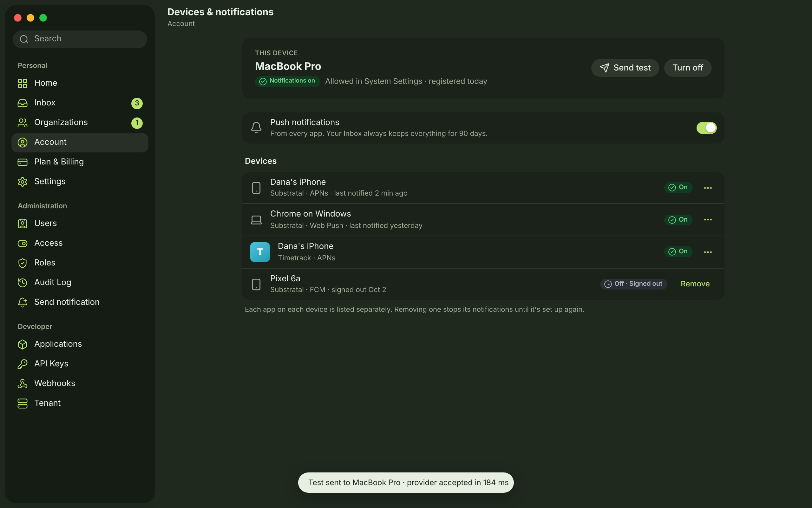Focus the Search input field
Image resolution: width=812 pixels, height=508 pixels.
tap(80, 39)
